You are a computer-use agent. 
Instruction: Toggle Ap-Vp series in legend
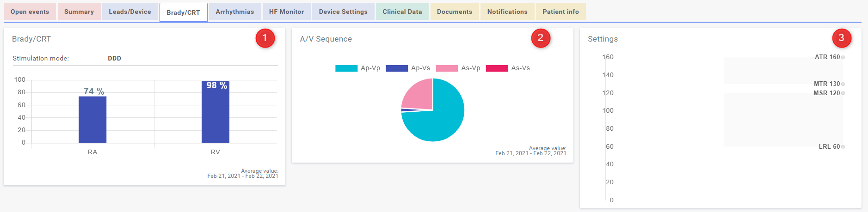[x=357, y=68]
